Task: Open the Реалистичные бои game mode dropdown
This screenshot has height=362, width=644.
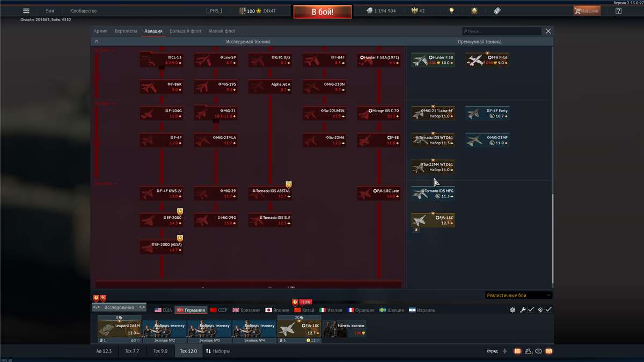Action: [518, 295]
